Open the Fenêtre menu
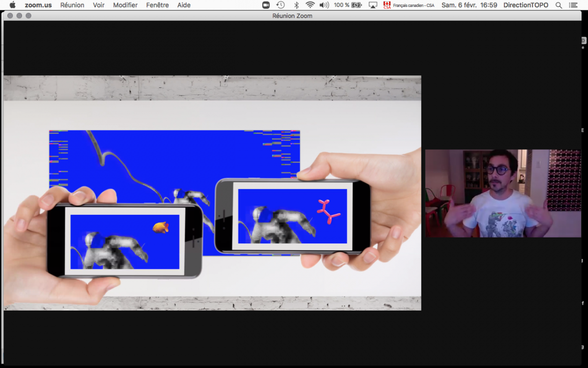The width and height of the screenshot is (588, 368). [x=157, y=5]
